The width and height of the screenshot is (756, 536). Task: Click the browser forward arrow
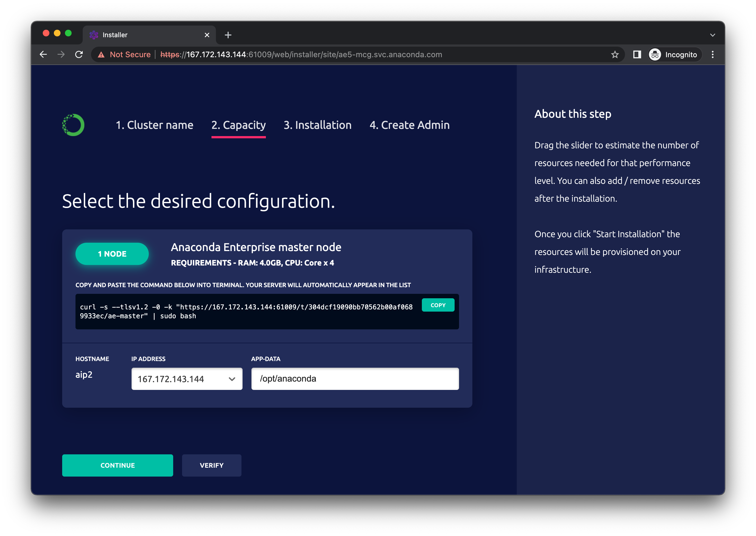pyautogui.click(x=61, y=54)
